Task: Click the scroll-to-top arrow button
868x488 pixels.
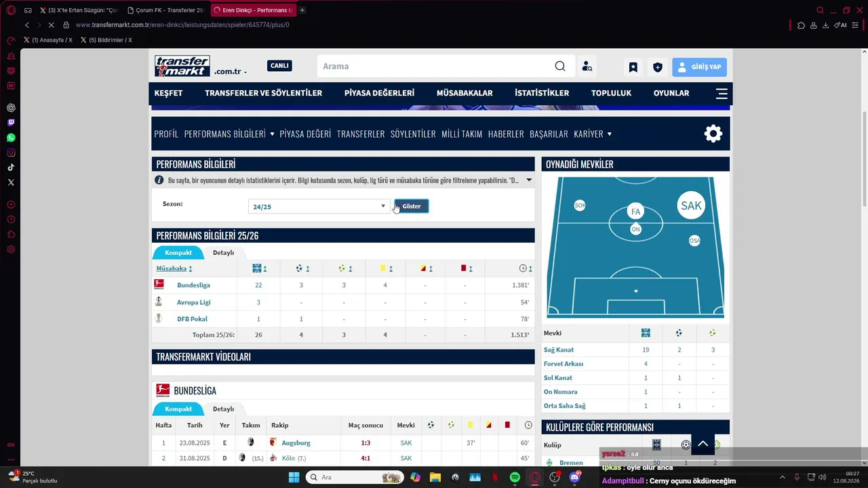Action: pyautogui.click(x=703, y=444)
